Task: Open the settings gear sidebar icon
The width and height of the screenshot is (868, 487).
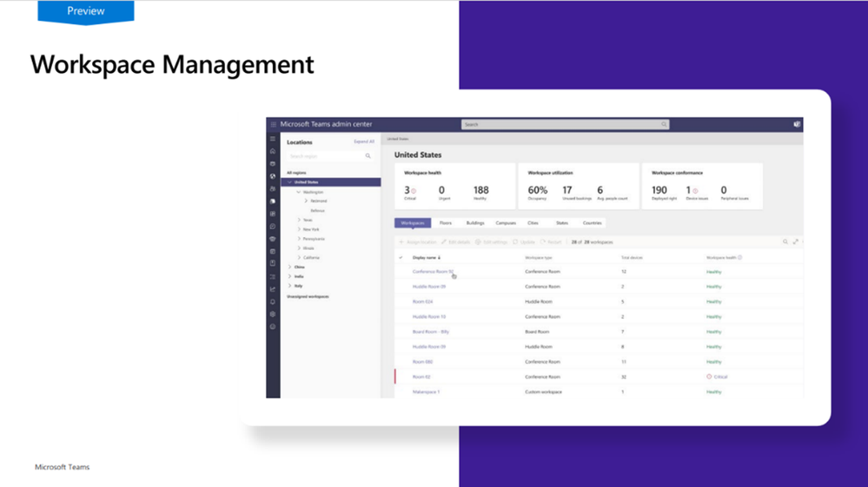Action: tap(272, 314)
